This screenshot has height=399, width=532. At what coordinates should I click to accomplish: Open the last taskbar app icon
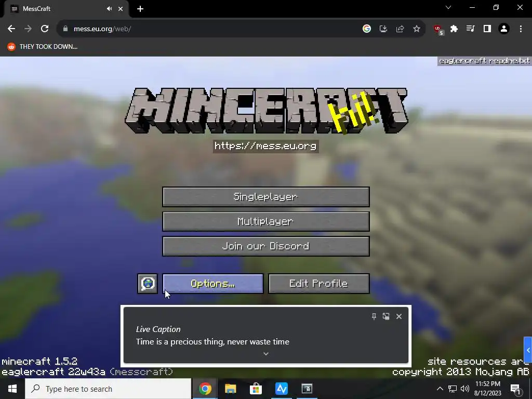307,389
